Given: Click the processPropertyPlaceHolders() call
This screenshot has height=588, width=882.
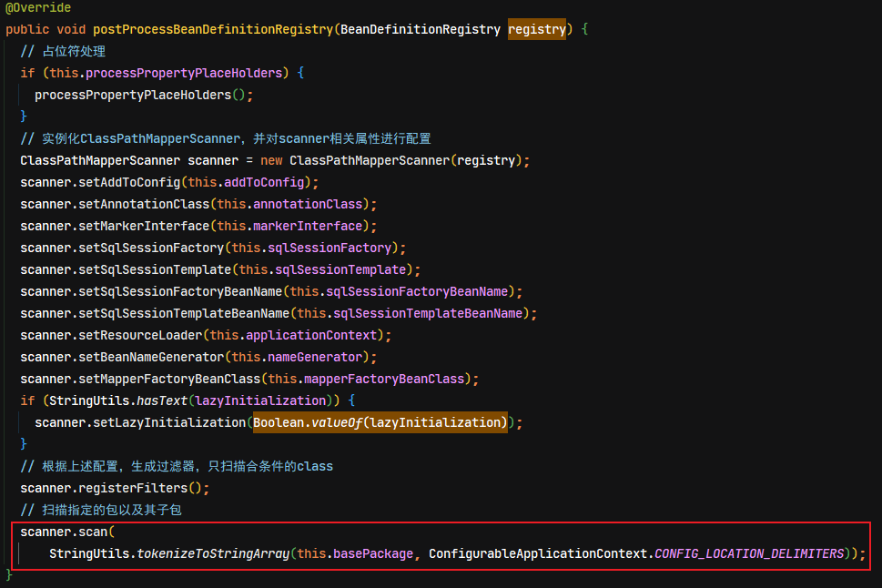Looking at the screenshot, I should [140, 95].
